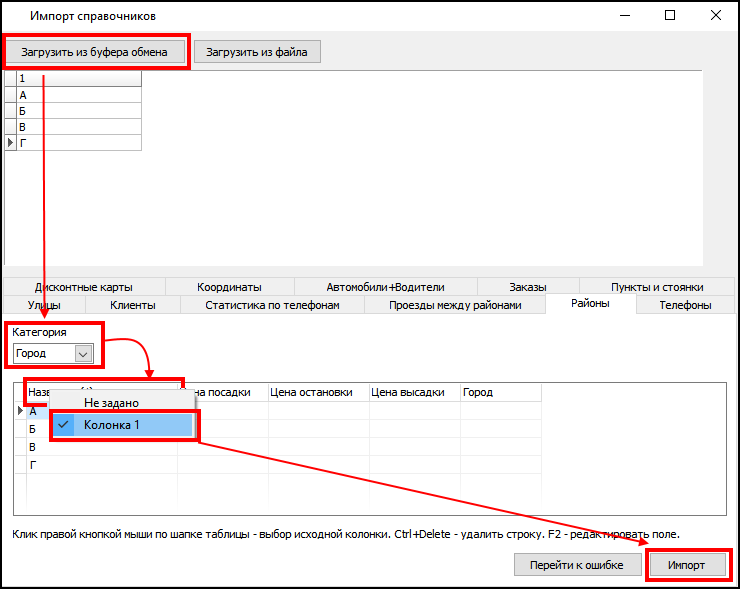Open the 'Категория' dropdown with Город
Image resolution: width=740 pixels, height=589 pixels.
(x=83, y=353)
